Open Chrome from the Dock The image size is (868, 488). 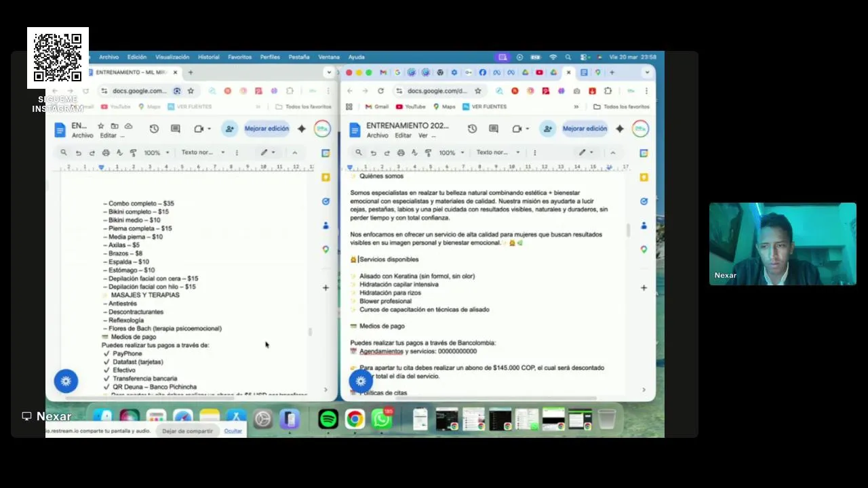[x=355, y=420]
